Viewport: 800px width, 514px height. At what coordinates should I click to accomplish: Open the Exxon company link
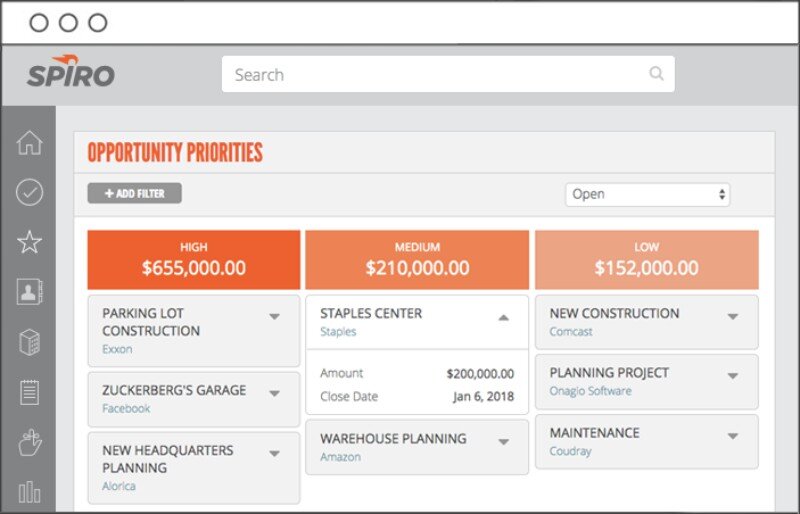(117, 349)
